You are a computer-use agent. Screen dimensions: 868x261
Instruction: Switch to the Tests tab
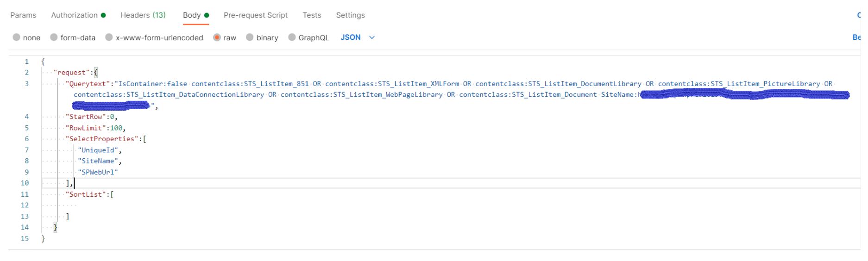click(312, 15)
